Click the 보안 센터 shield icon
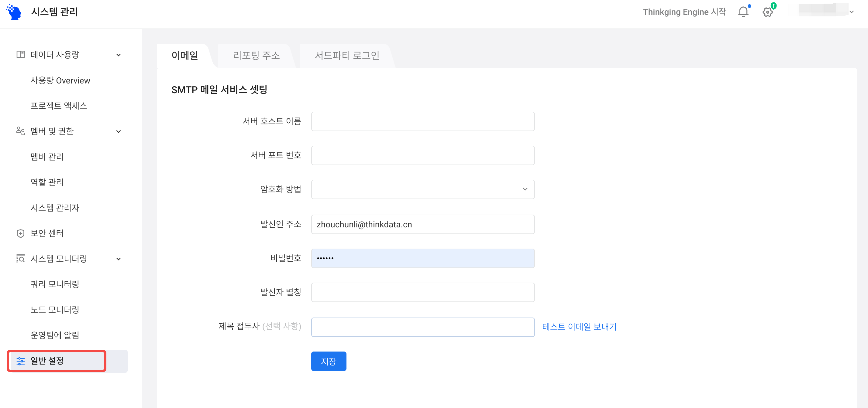Screen dimensions: 868x408 click(21, 233)
